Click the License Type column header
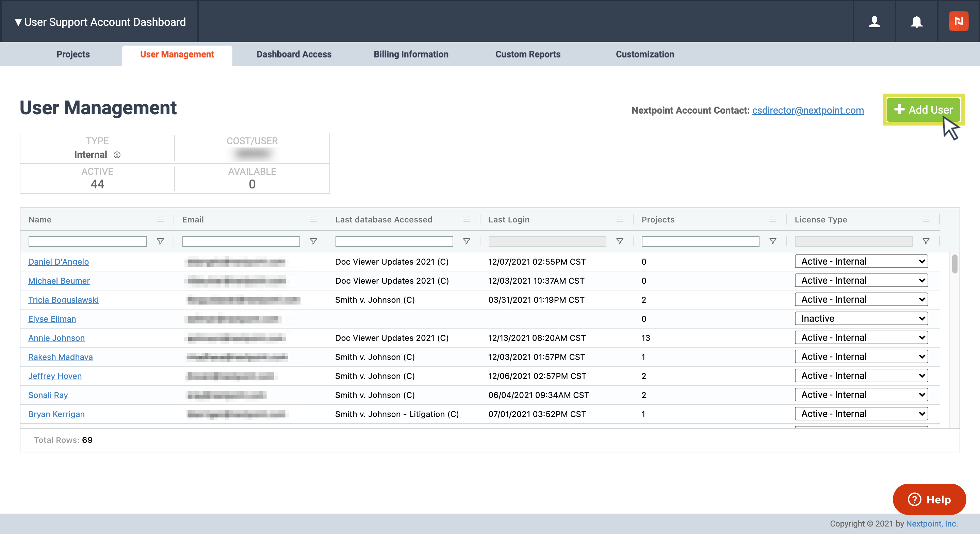Screen dimensions: 980x534 click(821, 219)
